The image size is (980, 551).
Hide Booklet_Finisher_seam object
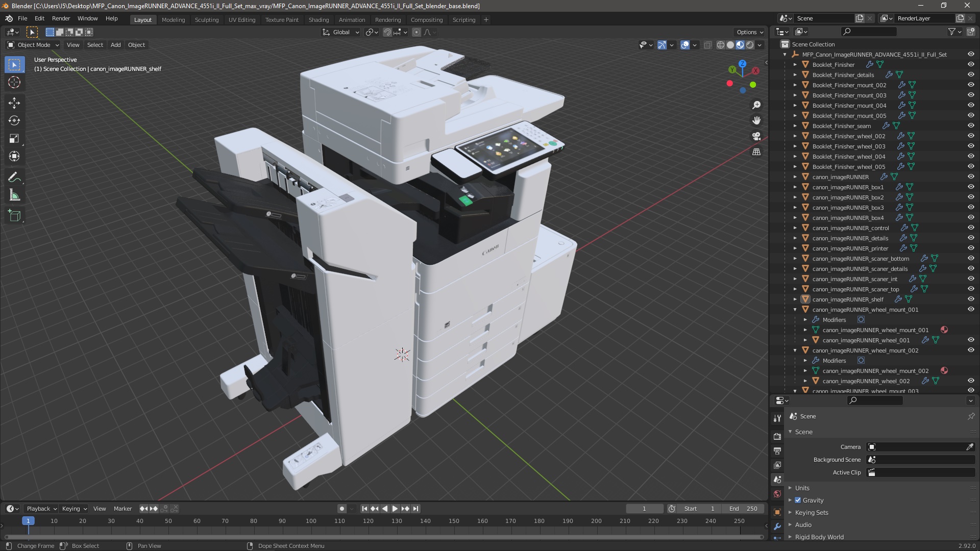pyautogui.click(x=971, y=126)
